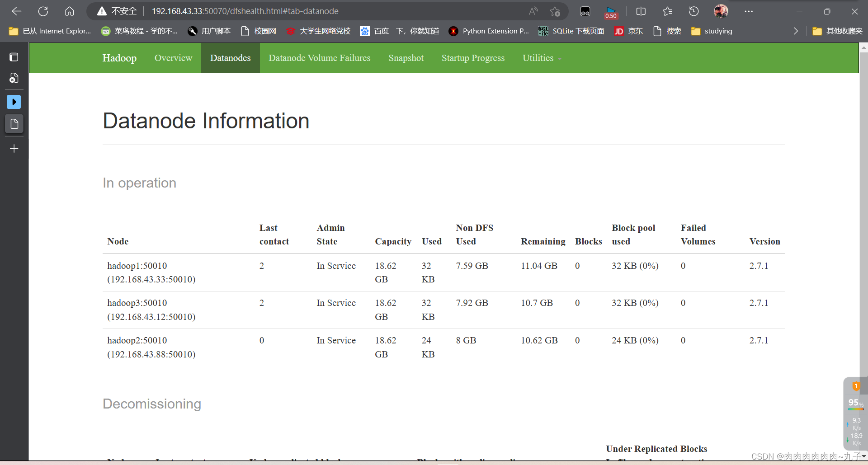Select the current page tab in sidebar

14,124
